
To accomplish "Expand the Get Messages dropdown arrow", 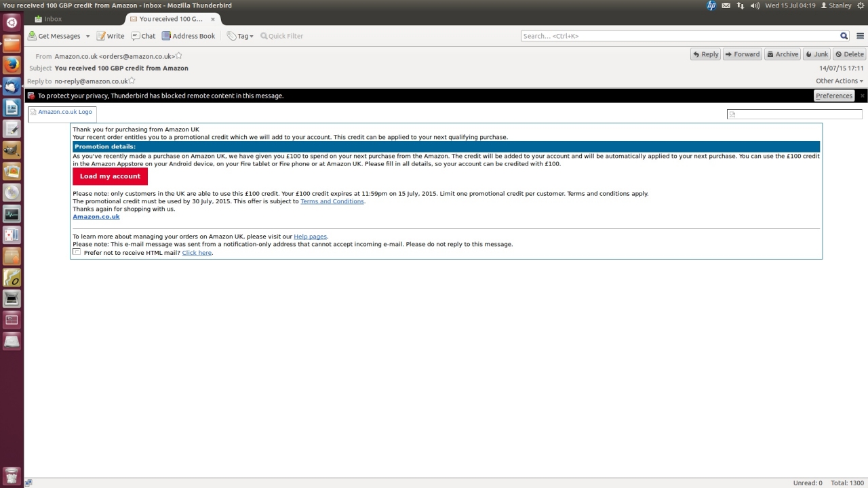I will [x=86, y=37].
